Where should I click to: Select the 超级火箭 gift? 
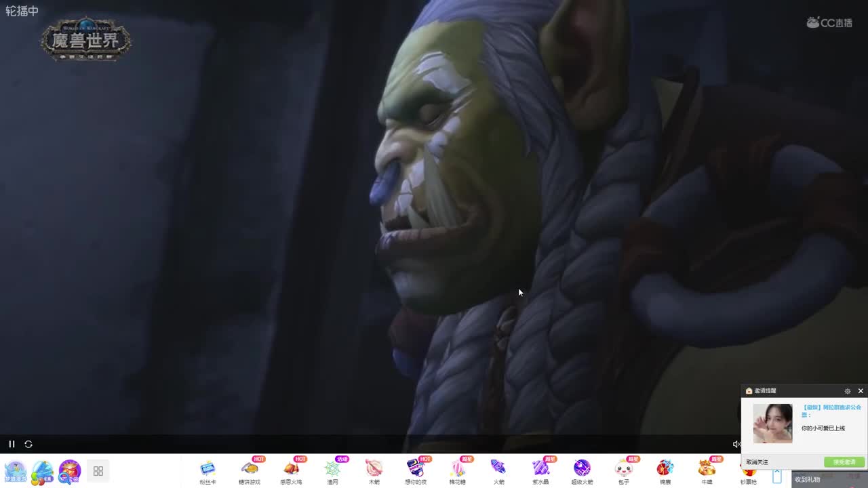582,472
